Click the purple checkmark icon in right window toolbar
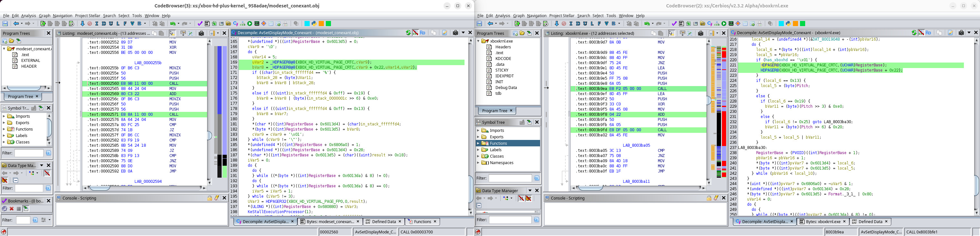 pyautogui.click(x=674, y=24)
